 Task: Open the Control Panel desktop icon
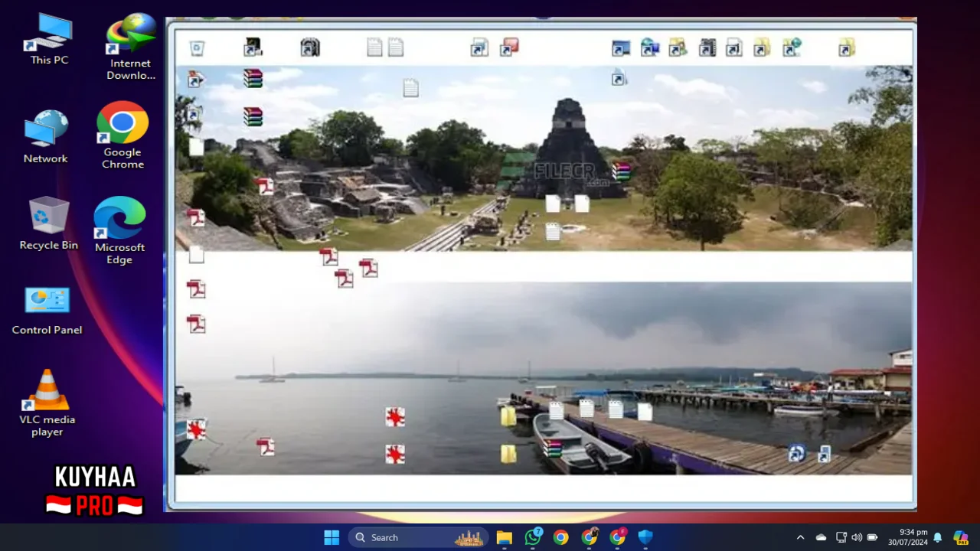47,311
